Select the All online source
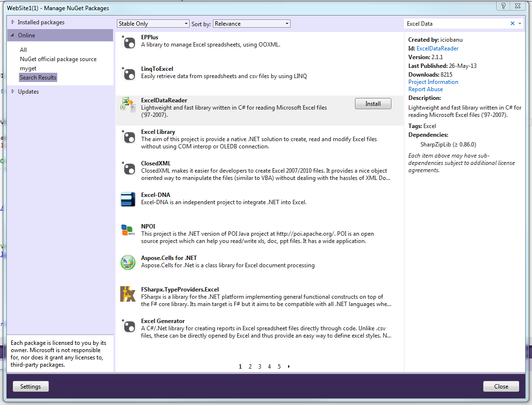 coord(23,50)
